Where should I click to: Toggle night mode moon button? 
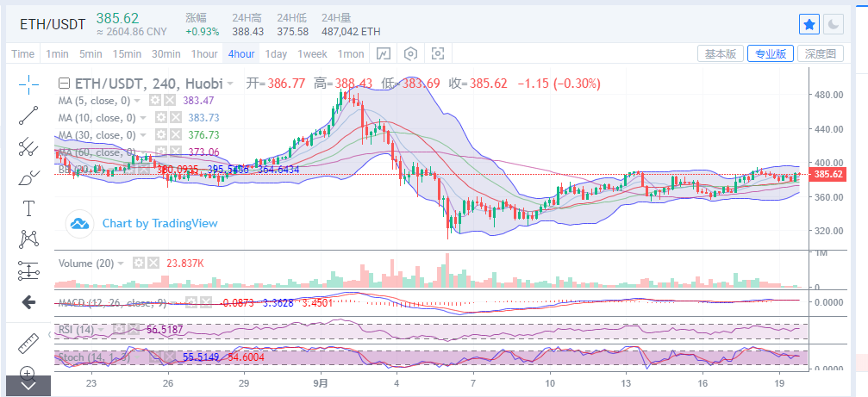tap(834, 24)
